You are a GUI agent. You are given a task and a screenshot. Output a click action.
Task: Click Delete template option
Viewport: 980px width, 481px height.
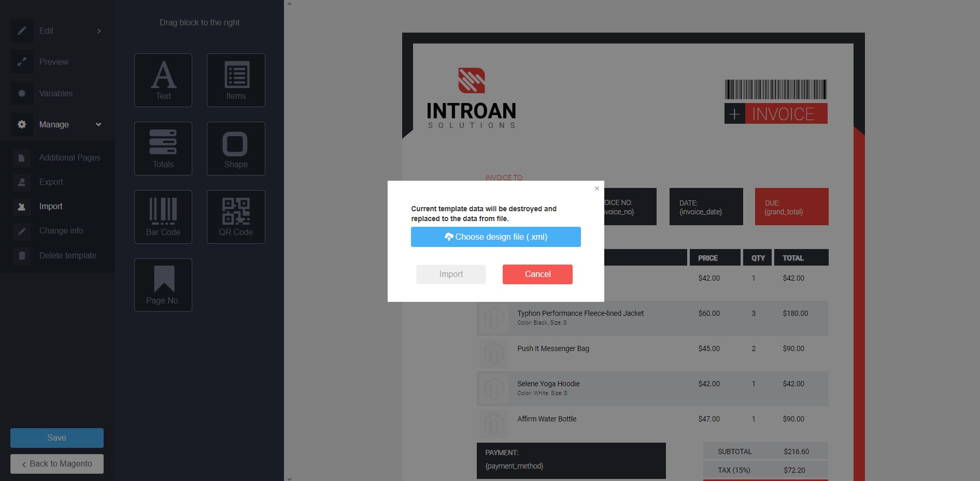tap(67, 255)
